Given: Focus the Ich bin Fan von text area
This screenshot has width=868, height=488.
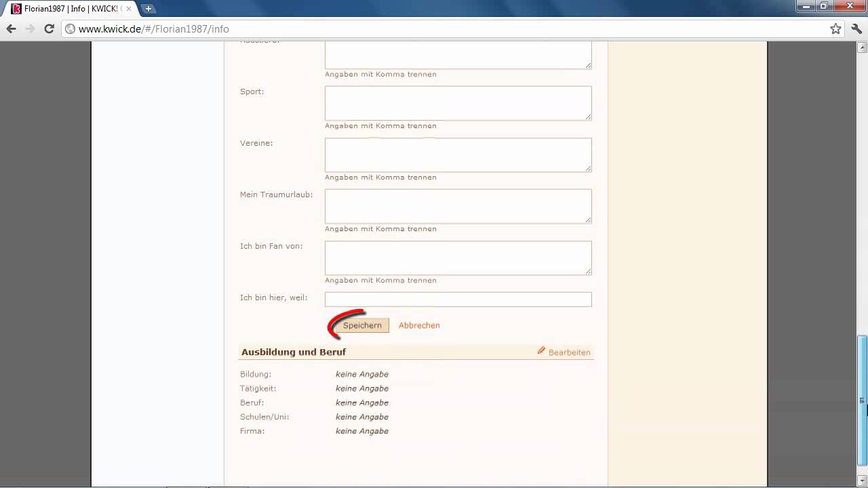Looking at the screenshot, I should click(x=458, y=258).
